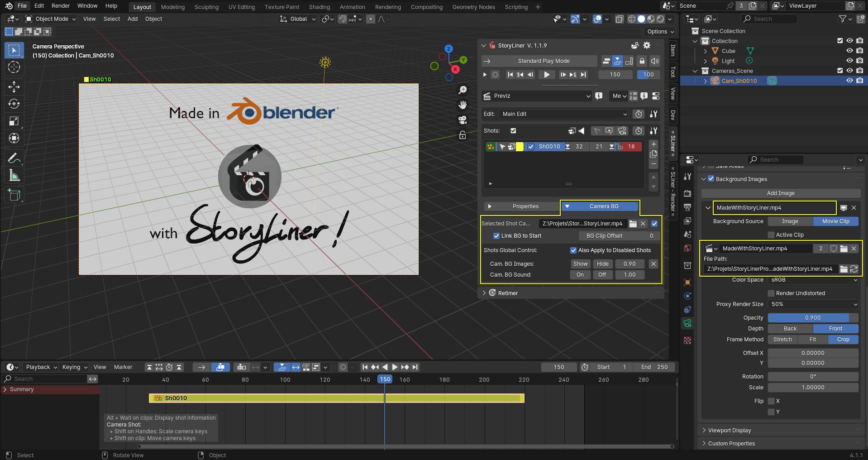Select the Move tool in toolbar

tap(14, 86)
